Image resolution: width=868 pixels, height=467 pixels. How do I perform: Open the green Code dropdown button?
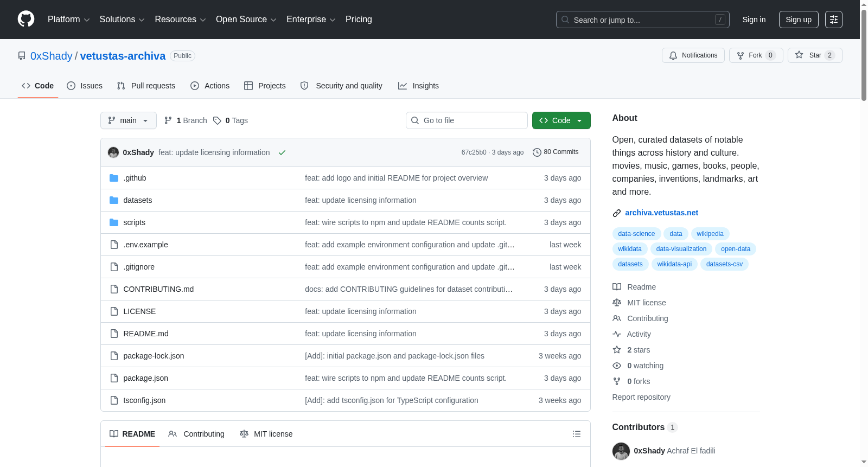click(x=561, y=120)
